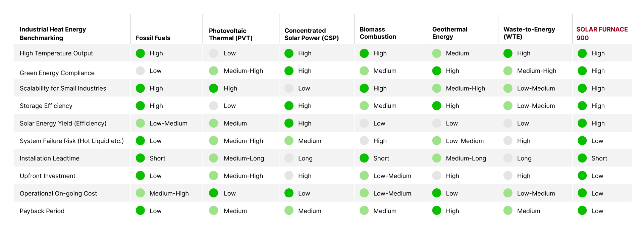Image resolution: width=644 pixels, height=233 pixels.
Task: Select the Scalability for Small Industries row label
Action: tap(63, 88)
